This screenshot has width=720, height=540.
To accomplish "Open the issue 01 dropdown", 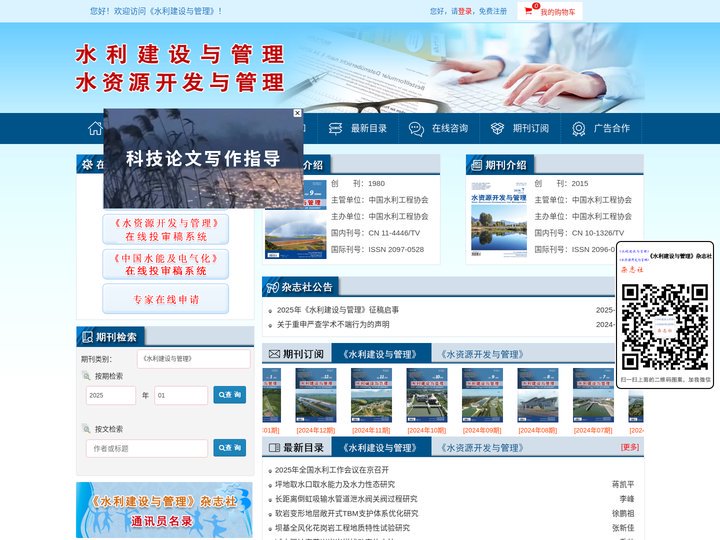I will [x=181, y=395].
